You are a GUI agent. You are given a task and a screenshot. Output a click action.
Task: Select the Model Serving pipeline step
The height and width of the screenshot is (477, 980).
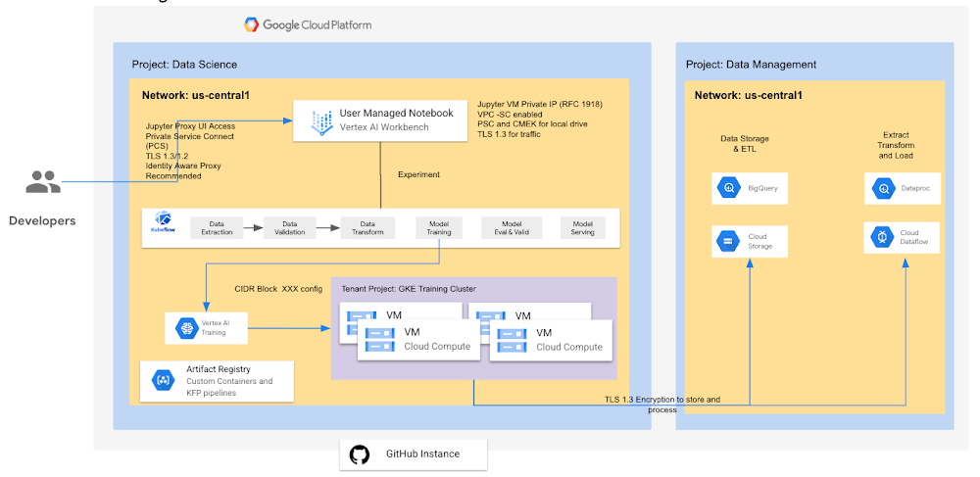point(582,228)
